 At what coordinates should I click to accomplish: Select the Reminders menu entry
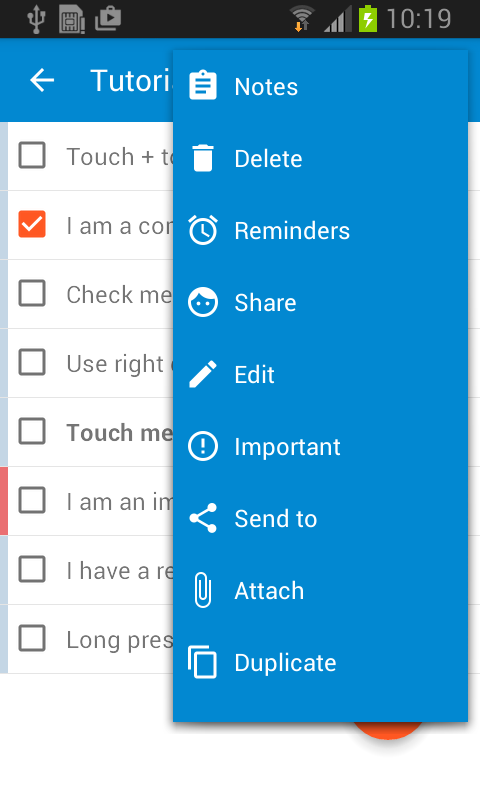pos(320,230)
